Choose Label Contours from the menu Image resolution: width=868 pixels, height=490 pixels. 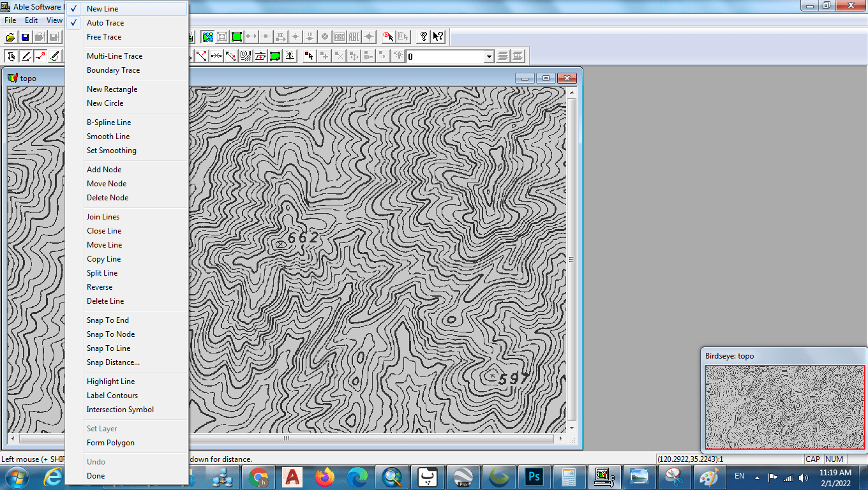point(112,396)
